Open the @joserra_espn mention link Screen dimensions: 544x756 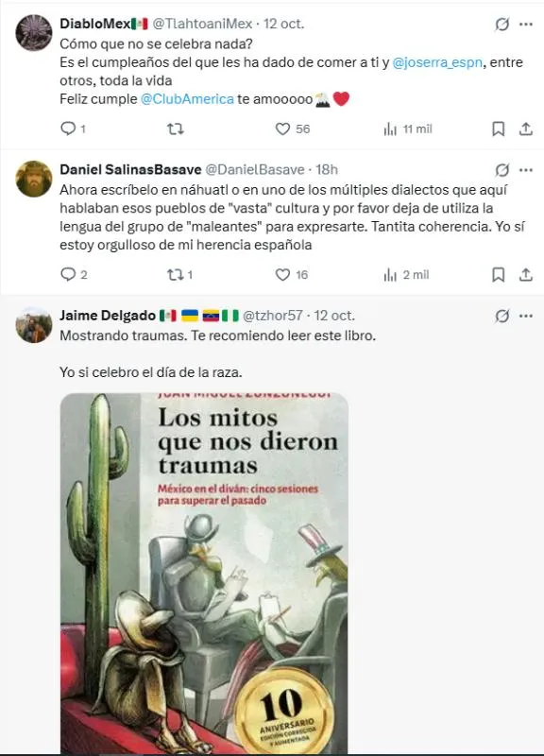437,62
